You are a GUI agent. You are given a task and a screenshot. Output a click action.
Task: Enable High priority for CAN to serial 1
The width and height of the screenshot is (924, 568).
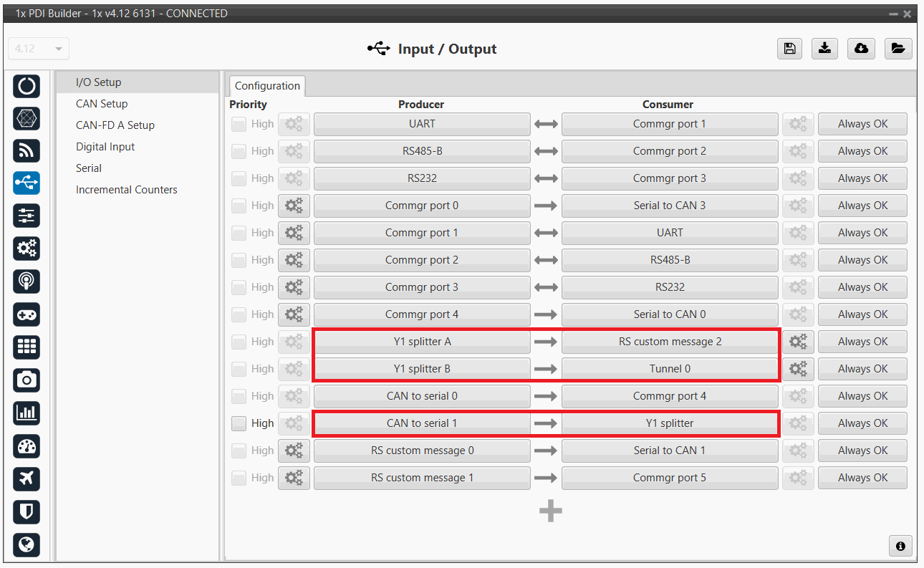click(x=239, y=423)
